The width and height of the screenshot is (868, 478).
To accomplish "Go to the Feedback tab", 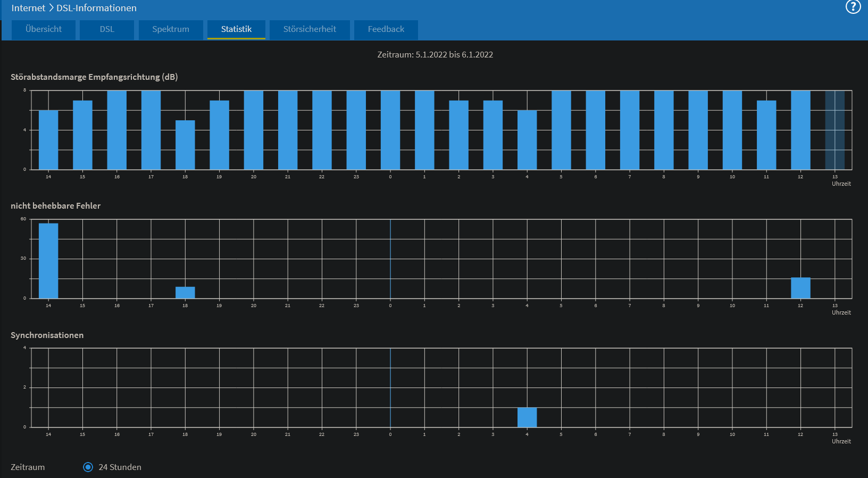I will (x=386, y=29).
